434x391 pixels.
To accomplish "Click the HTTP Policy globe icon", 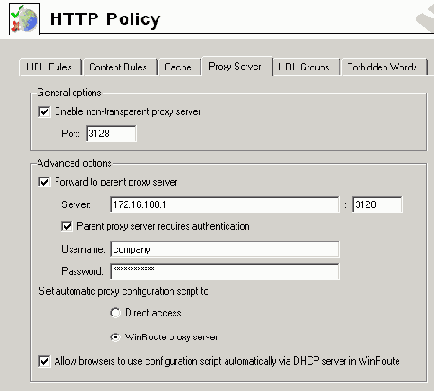I will point(24,19).
